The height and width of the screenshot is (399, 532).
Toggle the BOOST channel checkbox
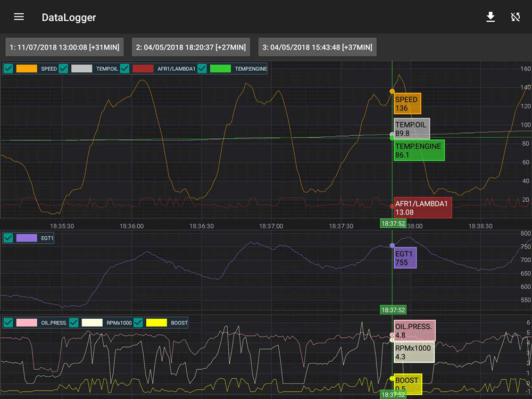[x=138, y=322]
